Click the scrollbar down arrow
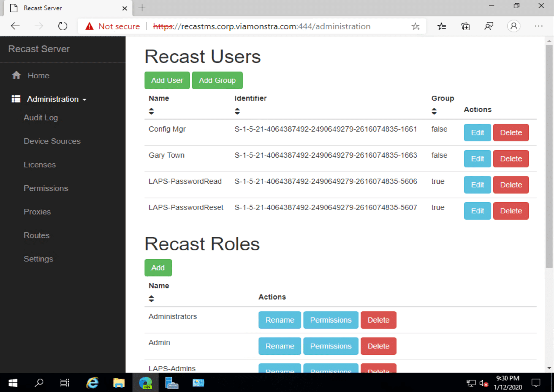 [549, 368]
